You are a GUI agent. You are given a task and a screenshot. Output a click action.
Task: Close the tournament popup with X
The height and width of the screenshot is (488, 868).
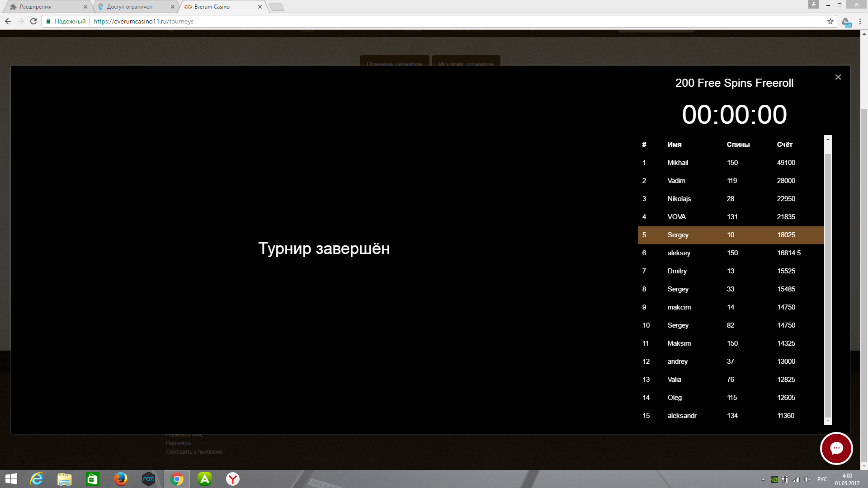[x=838, y=77]
